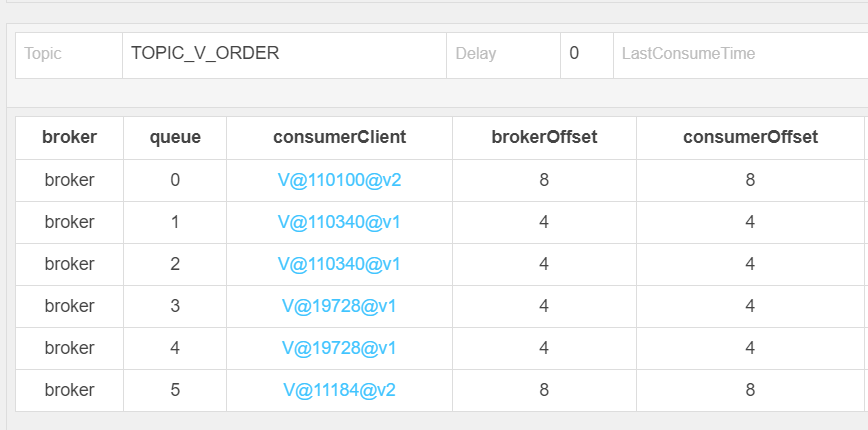Select the queue column header
868x430 pixels.
175,138
